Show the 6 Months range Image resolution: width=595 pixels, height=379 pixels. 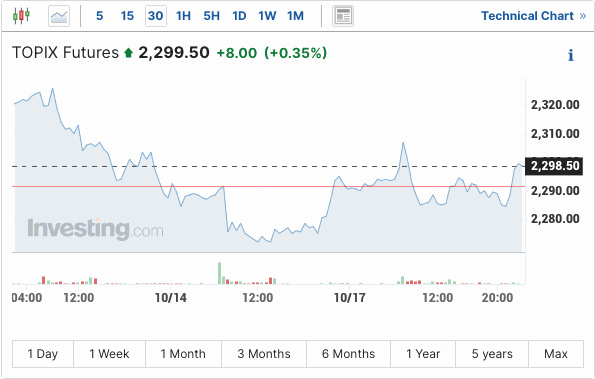click(348, 354)
